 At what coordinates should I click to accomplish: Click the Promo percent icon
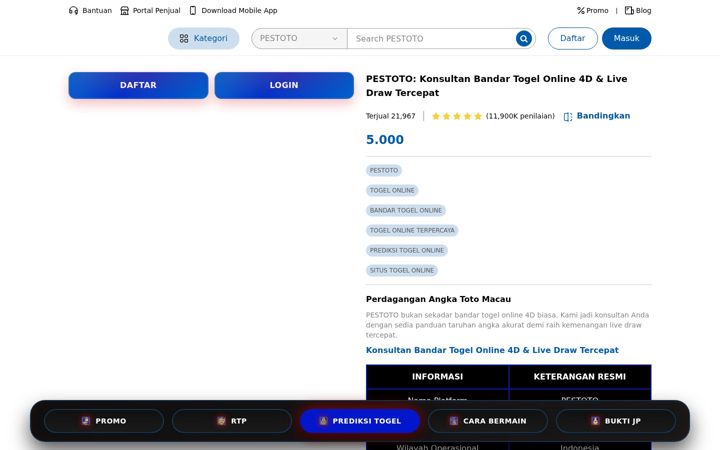coord(581,11)
